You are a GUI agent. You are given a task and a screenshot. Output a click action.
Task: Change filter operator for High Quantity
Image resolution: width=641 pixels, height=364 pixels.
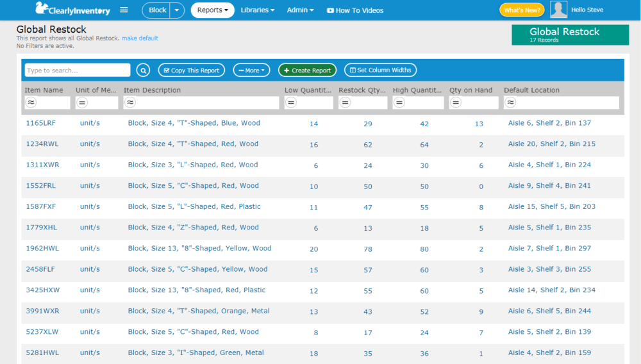(399, 102)
